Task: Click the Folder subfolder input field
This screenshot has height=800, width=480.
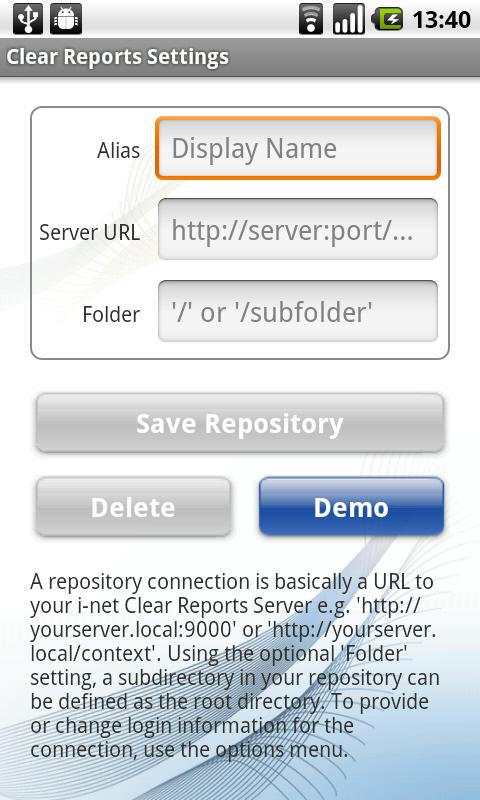Action: point(298,311)
